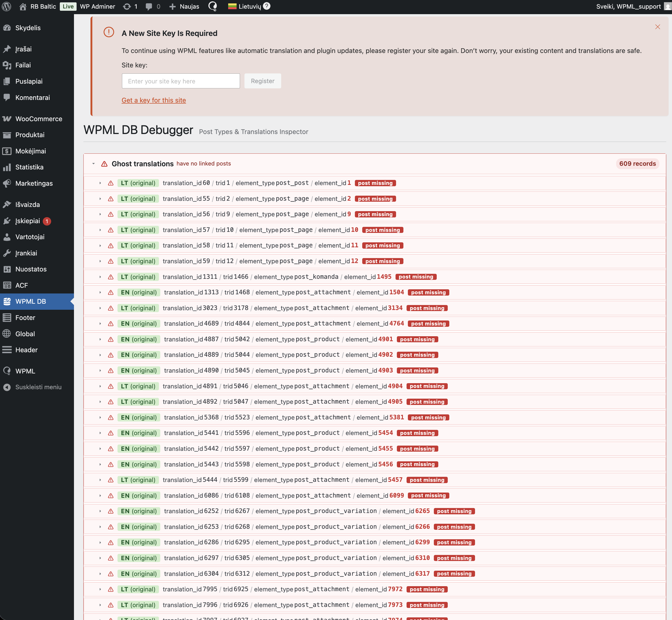Click the WPML icon in admin bar

click(x=213, y=6)
